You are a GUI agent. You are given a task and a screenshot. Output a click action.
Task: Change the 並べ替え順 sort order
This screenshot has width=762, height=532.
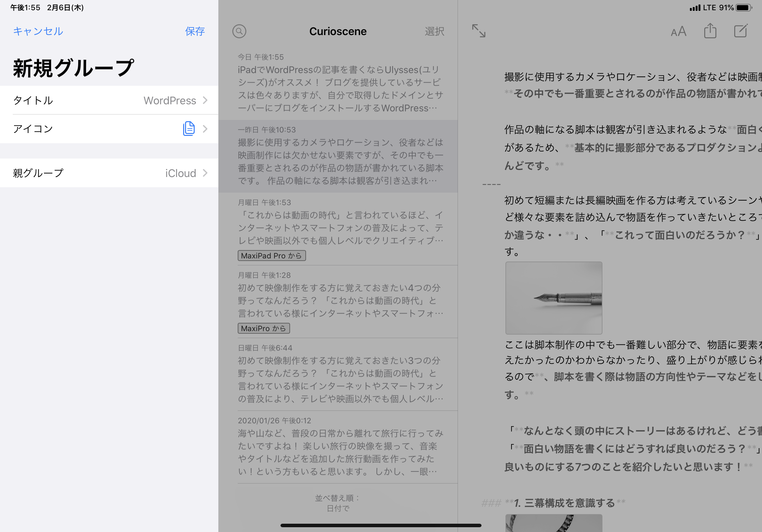point(338,503)
